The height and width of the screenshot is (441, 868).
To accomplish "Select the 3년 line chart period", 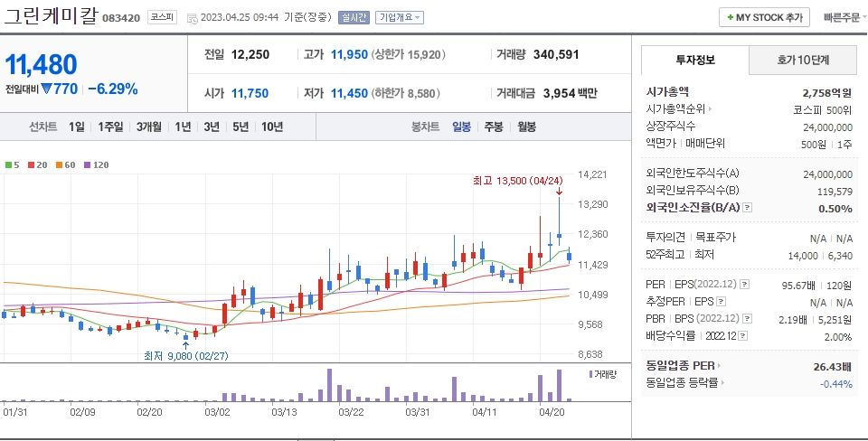I will tap(212, 127).
